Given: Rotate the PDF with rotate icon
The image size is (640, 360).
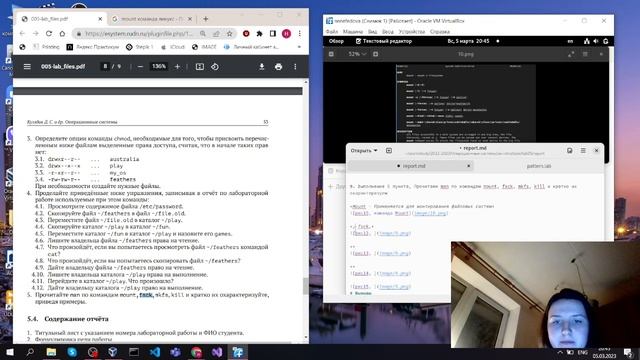Looking at the screenshot, I should coord(215,67).
